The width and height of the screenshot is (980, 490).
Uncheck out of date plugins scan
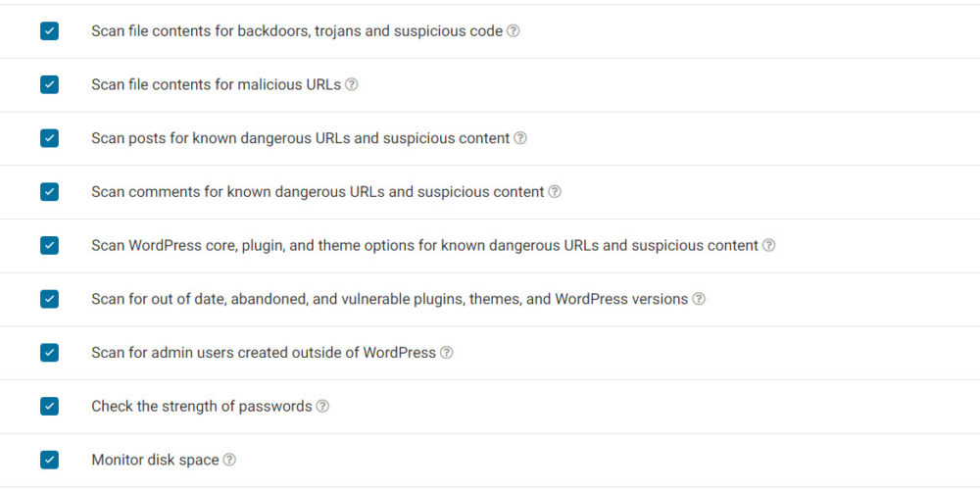(x=50, y=299)
